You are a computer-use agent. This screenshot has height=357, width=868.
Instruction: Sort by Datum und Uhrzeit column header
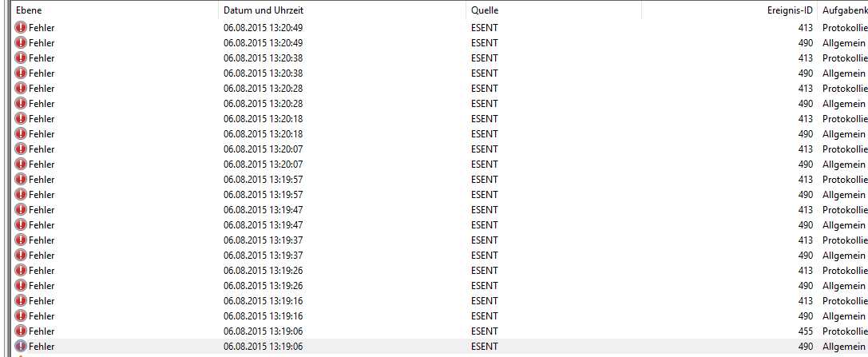tap(343, 10)
